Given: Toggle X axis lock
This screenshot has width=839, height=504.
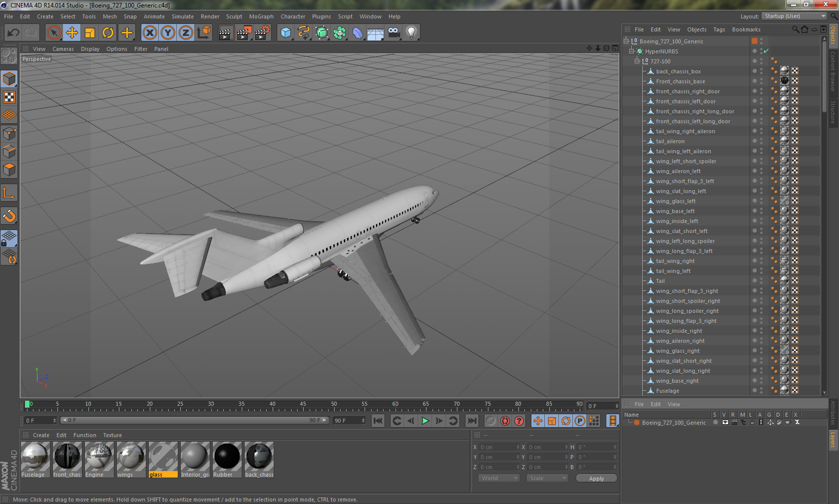Looking at the screenshot, I should [x=149, y=33].
